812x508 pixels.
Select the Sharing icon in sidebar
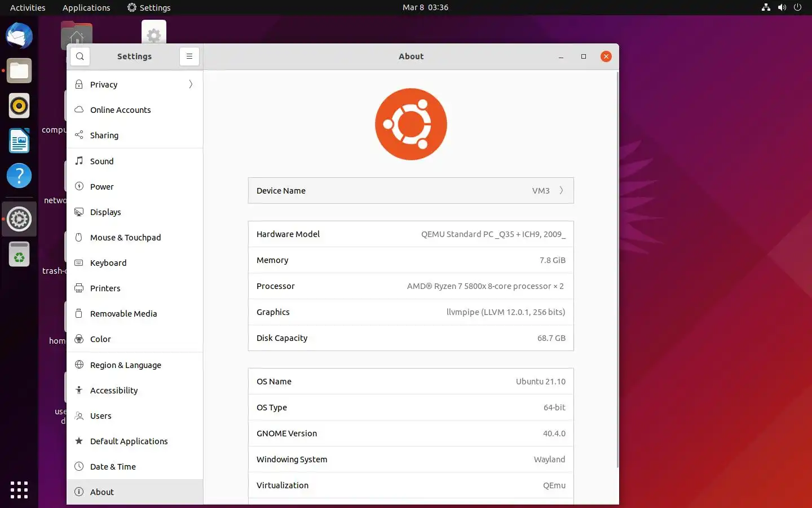pos(79,135)
